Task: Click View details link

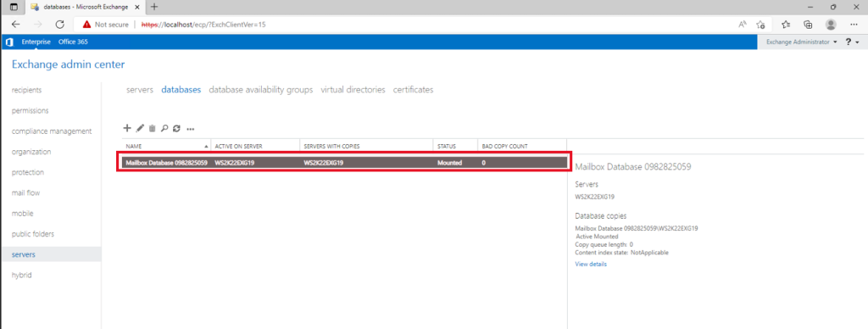Action: (591, 265)
